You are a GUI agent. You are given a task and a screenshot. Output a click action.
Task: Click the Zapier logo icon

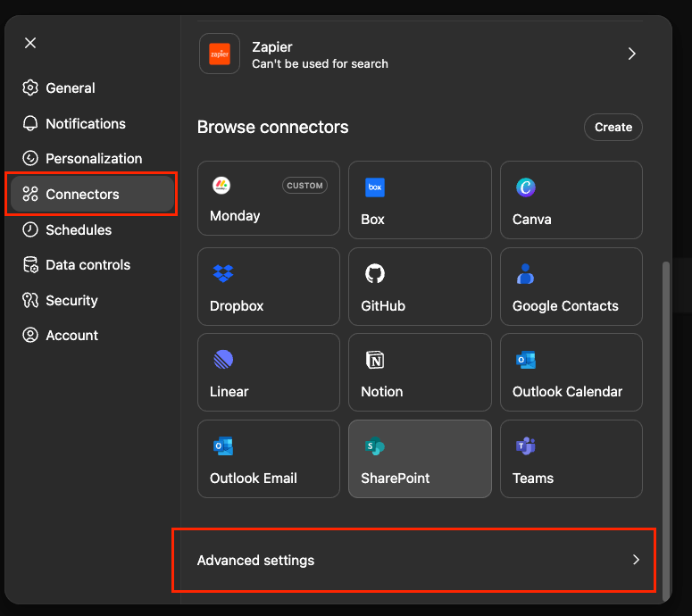click(220, 54)
